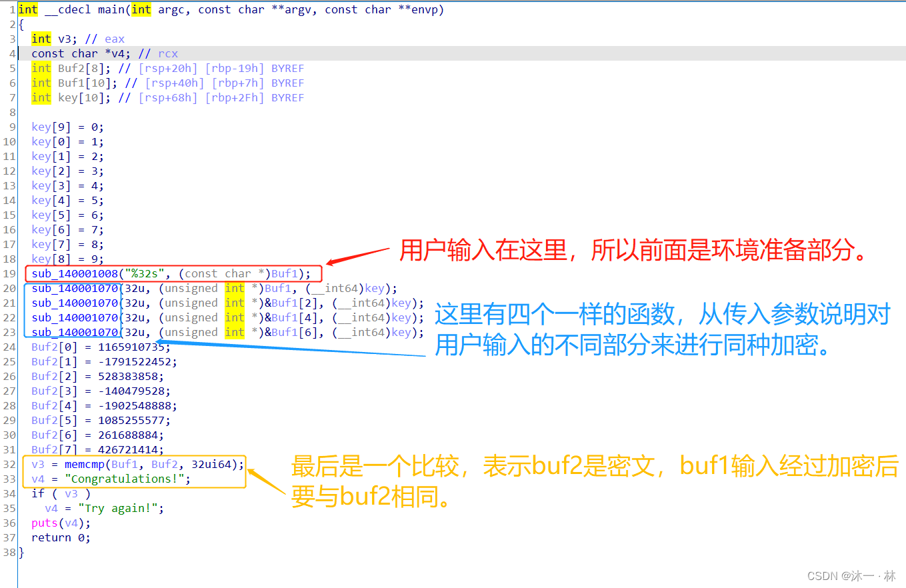Click the 'Buf2[3] = -140479528;' assignment
906x588 pixels.
(x=101, y=391)
